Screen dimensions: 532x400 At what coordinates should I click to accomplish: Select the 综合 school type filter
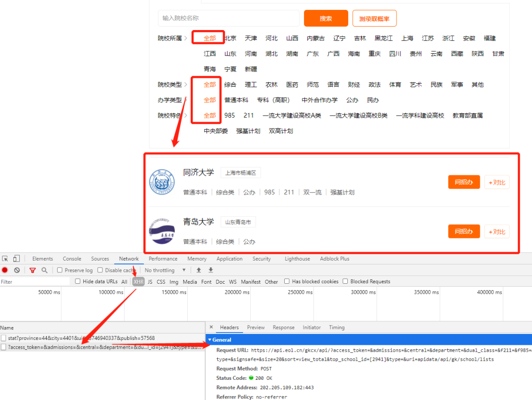coord(231,84)
